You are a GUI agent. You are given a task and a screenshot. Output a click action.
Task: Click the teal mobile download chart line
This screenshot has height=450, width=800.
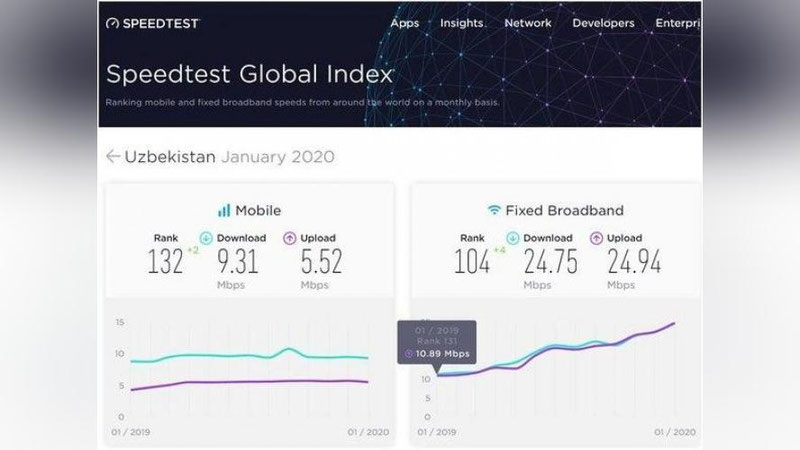tap(249, 356)
